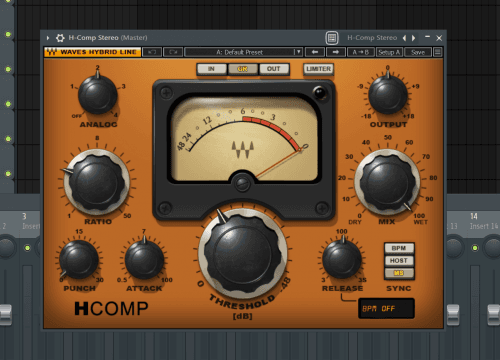Open plugin options via the gear icon
Screen dimensions: 500x360
coord(60,38)
